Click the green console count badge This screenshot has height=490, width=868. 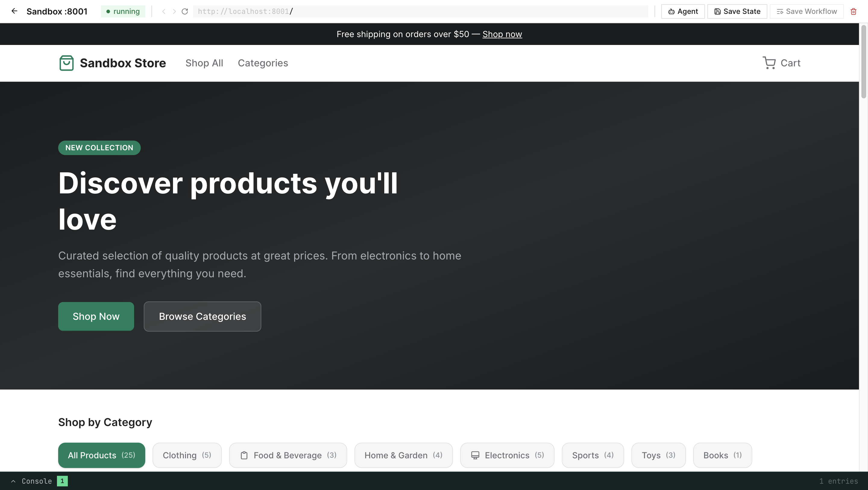[62, 481]
